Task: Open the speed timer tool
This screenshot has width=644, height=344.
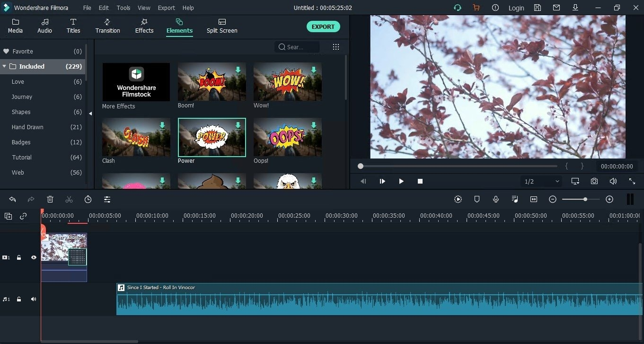Action: [88, 199]
